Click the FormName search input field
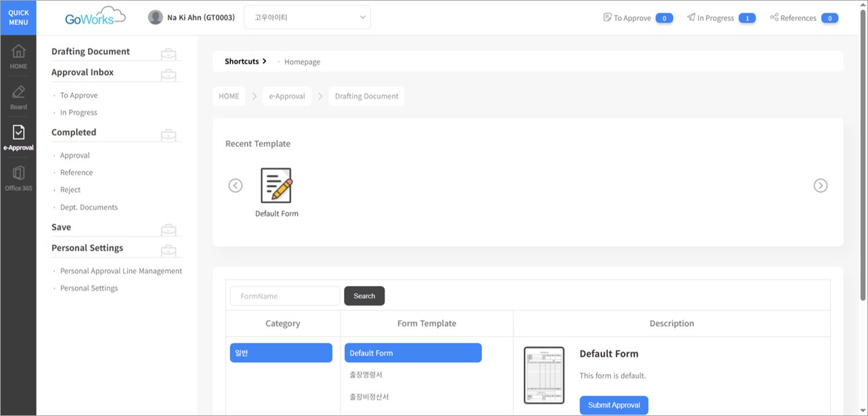Viewport: 868px width, 416px height. (x=285, y=296)
